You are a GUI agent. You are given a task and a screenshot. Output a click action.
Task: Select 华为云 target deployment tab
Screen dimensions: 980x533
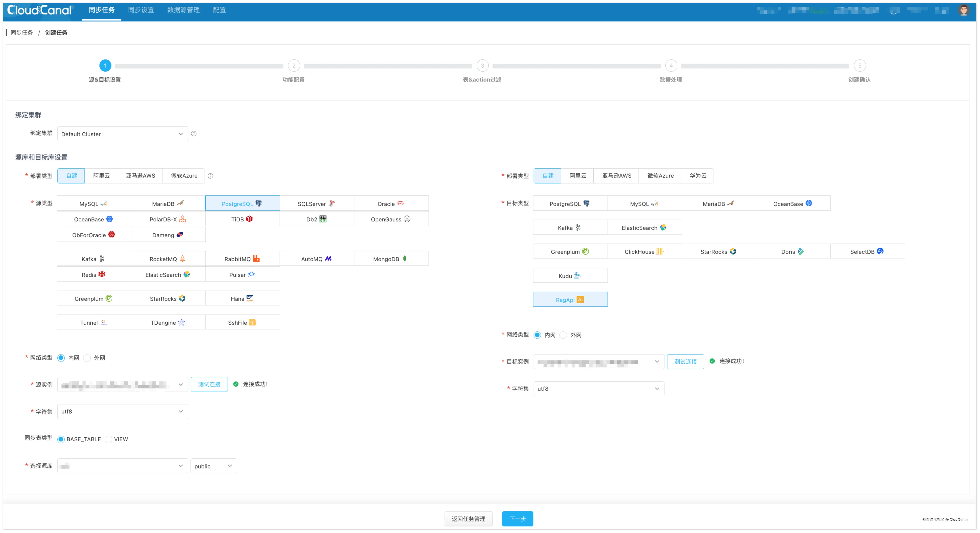tap(698, 176)
